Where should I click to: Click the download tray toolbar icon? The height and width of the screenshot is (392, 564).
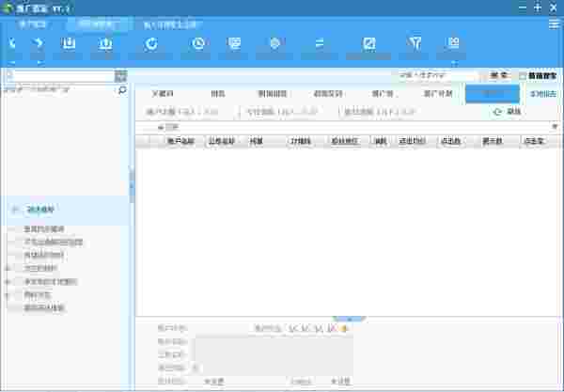click(69, 43)
